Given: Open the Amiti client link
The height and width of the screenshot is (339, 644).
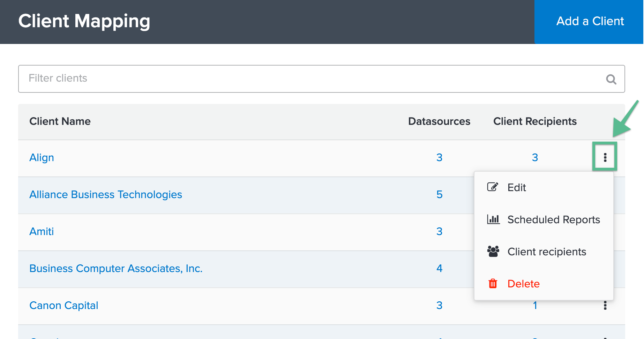Looking at the screenshot, I should click(x=42, y=232).
